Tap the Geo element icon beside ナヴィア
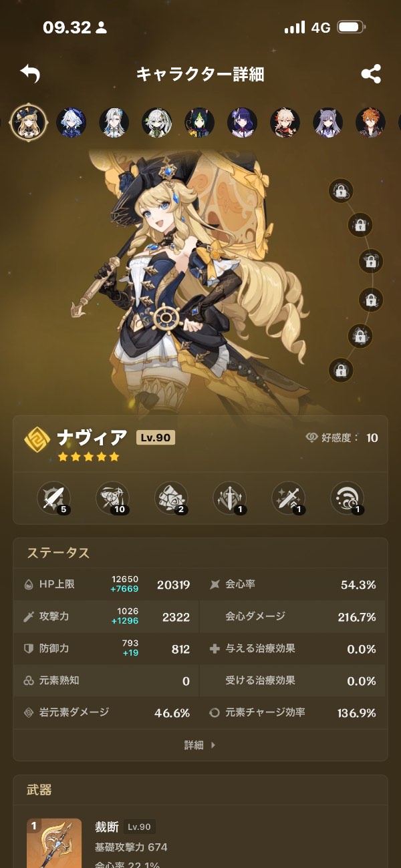 click(x=37, y=439)
